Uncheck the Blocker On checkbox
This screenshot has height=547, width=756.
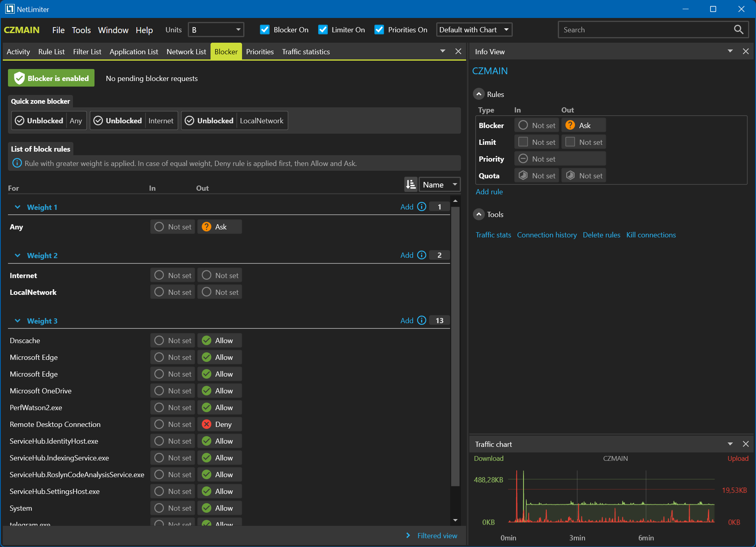265,30
